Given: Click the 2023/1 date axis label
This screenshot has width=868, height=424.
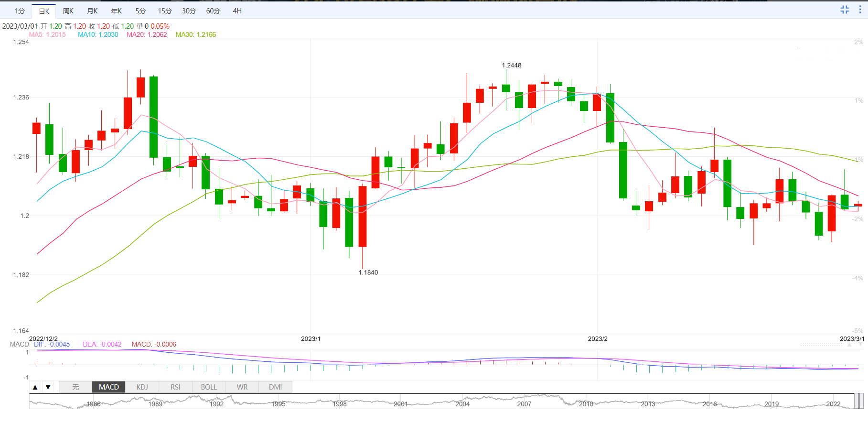Looking at the screenshot, I should tap(311, 338).
